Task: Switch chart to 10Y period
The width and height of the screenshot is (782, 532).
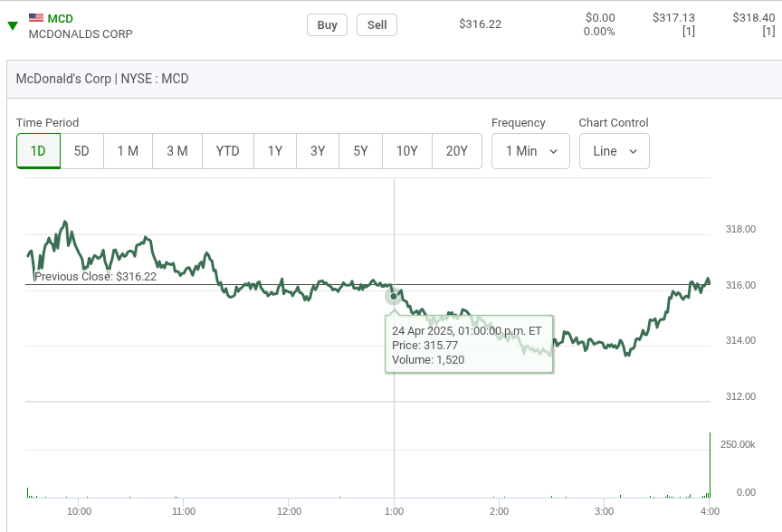Action: [x=407, y=151]
